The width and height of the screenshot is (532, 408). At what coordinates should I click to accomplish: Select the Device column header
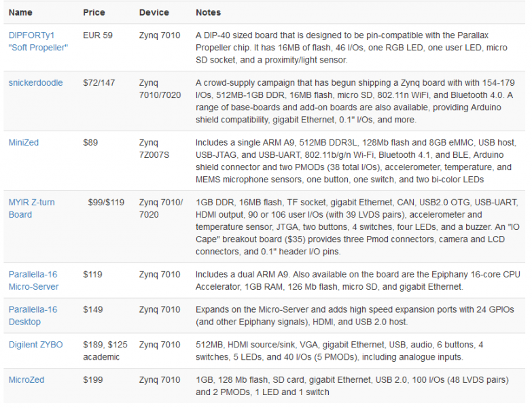tap(154, 12)
